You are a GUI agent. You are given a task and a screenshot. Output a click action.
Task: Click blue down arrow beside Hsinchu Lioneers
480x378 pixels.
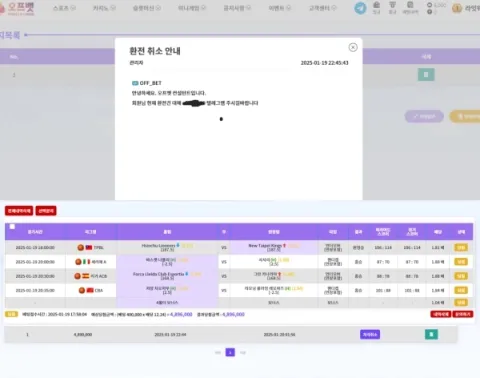coord(178,245)
